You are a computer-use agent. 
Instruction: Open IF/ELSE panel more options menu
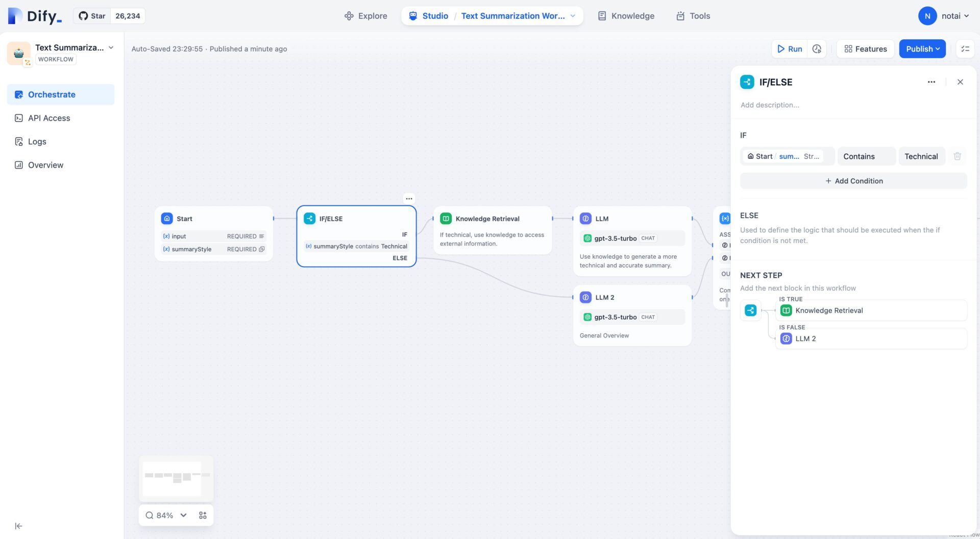coord(931,82)
